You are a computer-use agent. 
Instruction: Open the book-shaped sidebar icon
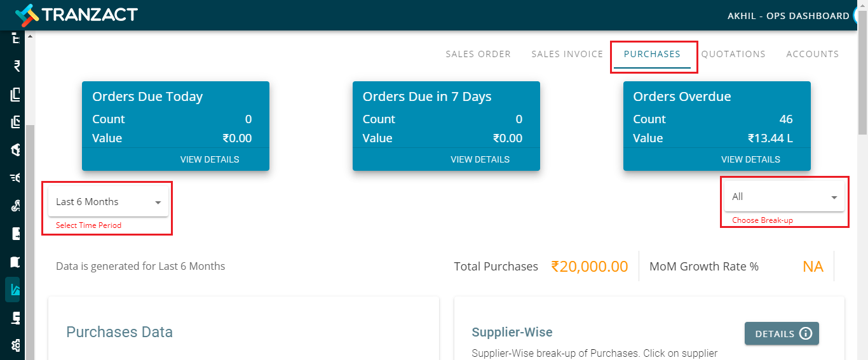click(x=16, y=262)
